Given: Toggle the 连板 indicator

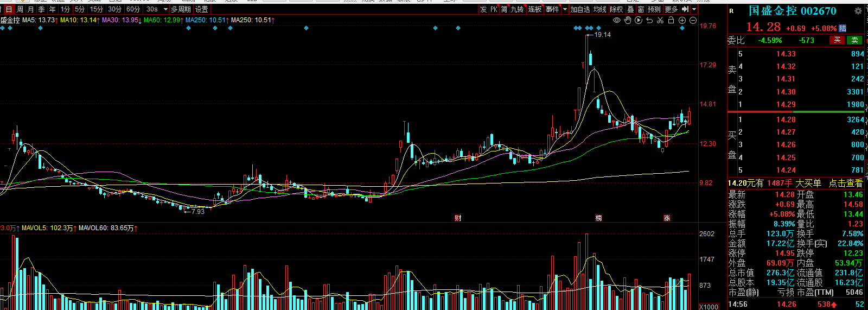Looking at the screenshot, I should click(x=535, y=9).
